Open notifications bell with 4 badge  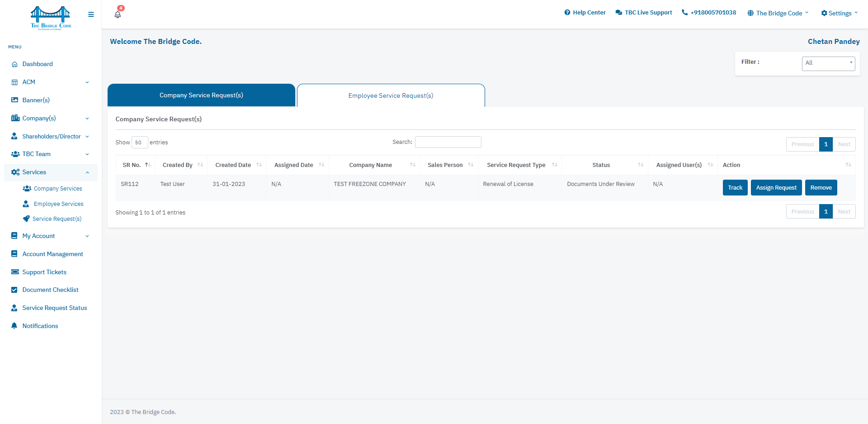pyautogui.click(x=118, y=14)
